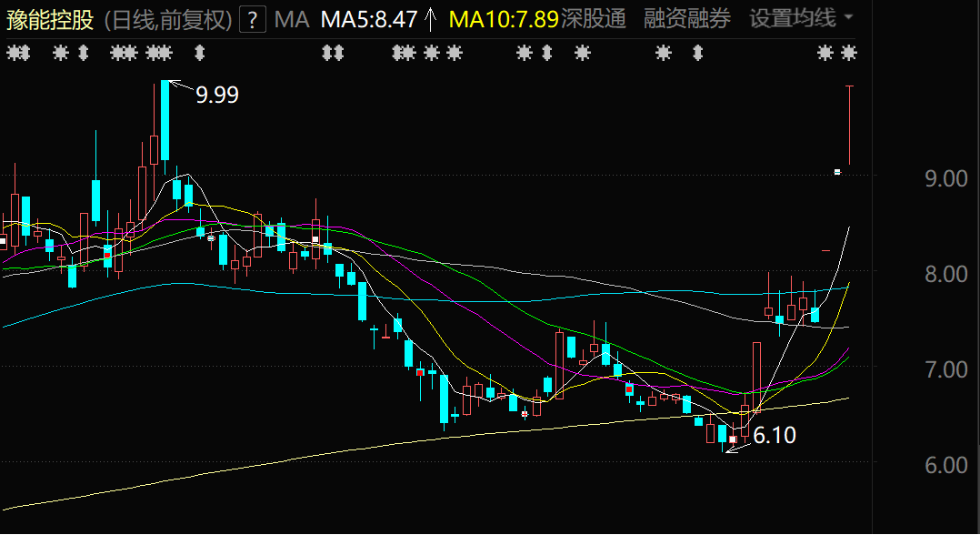Click the up arrow beside MA5:8.47

[x=431, y=19]
